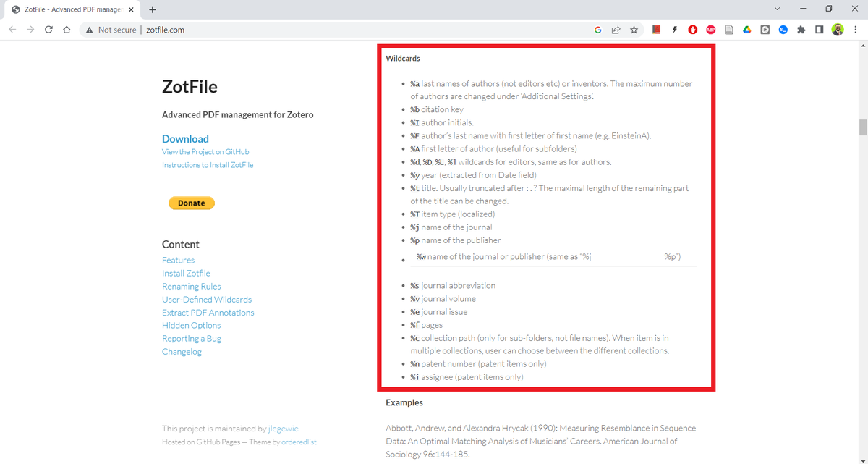The height and width of the screenshot is (464, 868).
Task: Open a new browser tab
Action: click(x=152, y=10)
